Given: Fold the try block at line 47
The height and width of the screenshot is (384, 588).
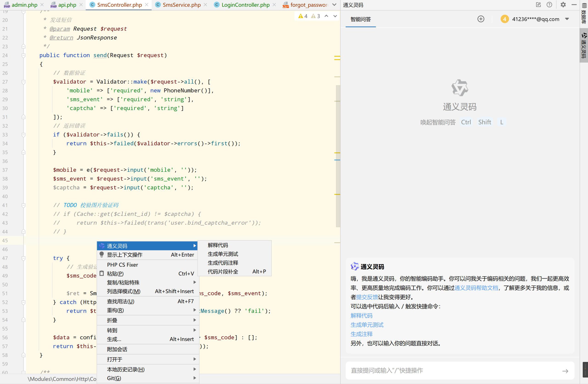Looking at the screenshot, I should pyautogui.click(x=23, y=258).
